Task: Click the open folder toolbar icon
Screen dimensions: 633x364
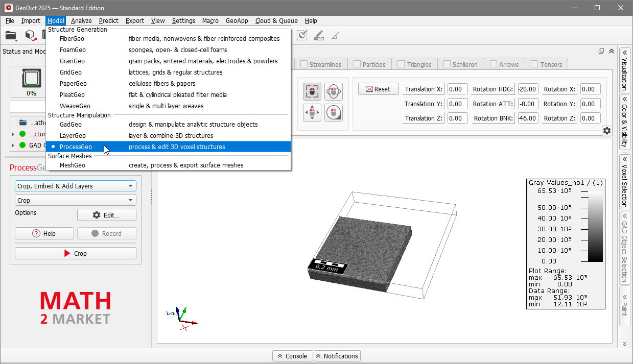Action: [x=10, y=35]
